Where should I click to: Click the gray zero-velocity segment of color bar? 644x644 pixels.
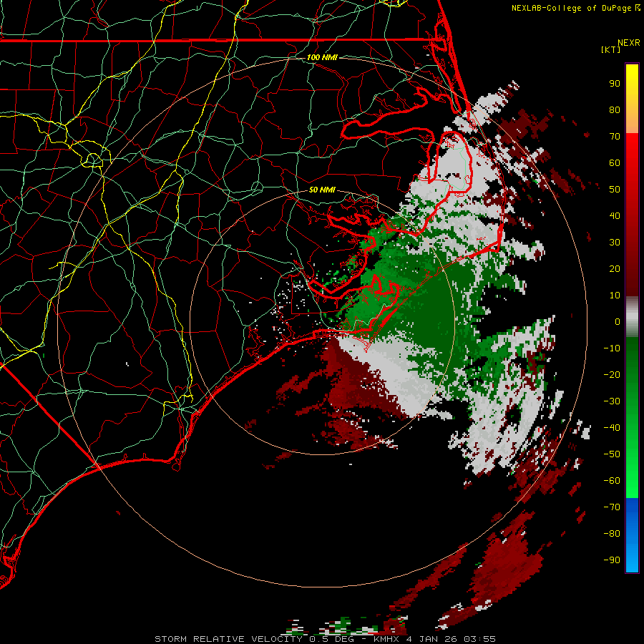point(632,317)
